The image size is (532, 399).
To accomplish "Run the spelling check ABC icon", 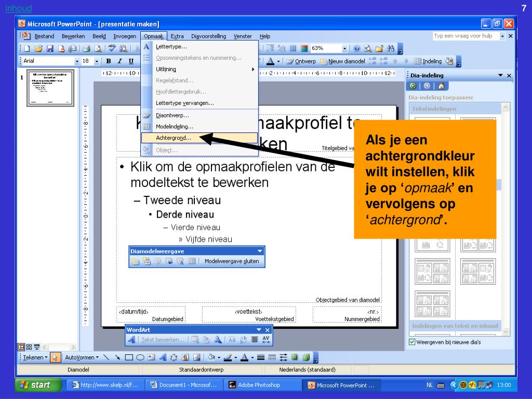I will [112, 49].
